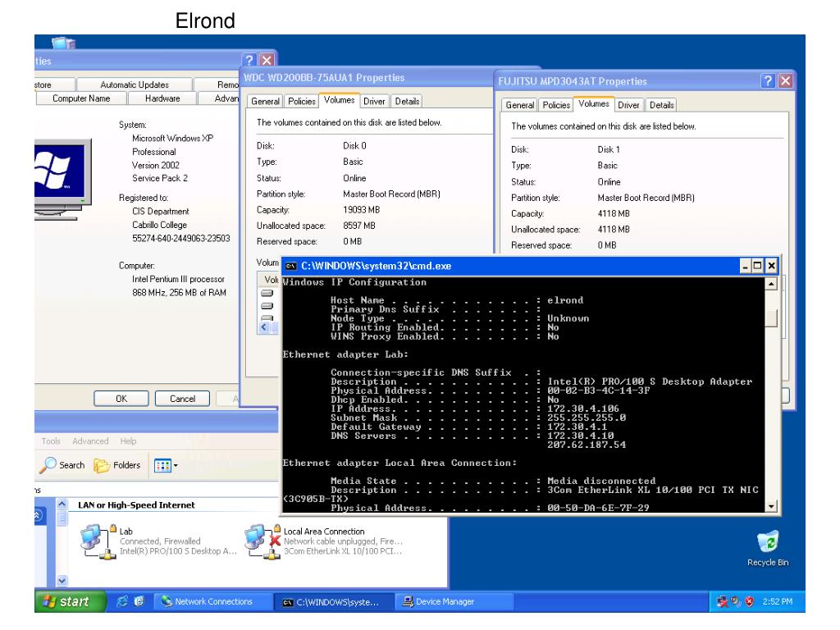Open Search in the Network Connections toolbar
This screenshot has height=630, width=840.
click(62, 465)
